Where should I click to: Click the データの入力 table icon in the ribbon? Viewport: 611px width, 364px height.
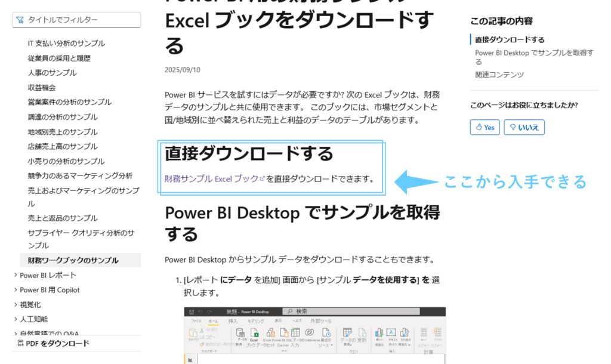point(295,333)
